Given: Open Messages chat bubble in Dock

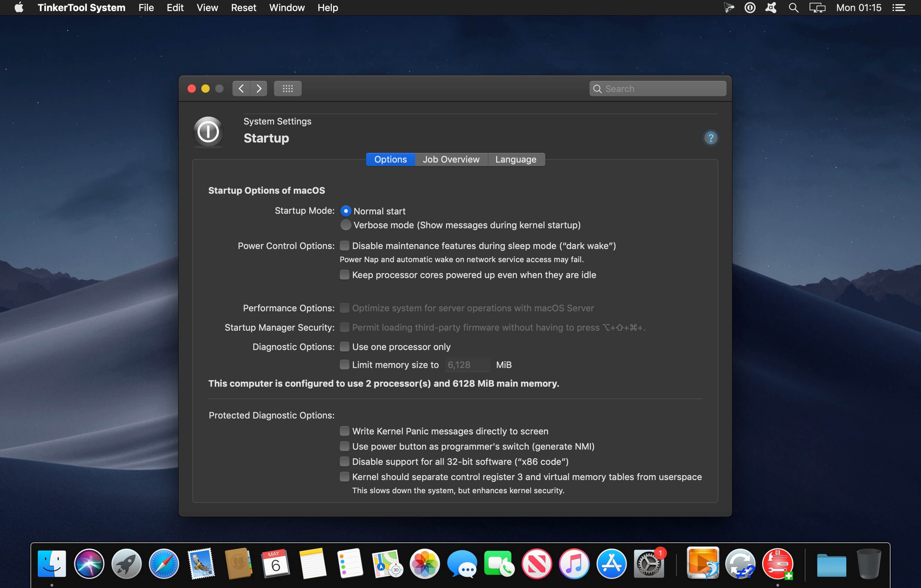Looking at the screenshot, I should tap(462, 563).
